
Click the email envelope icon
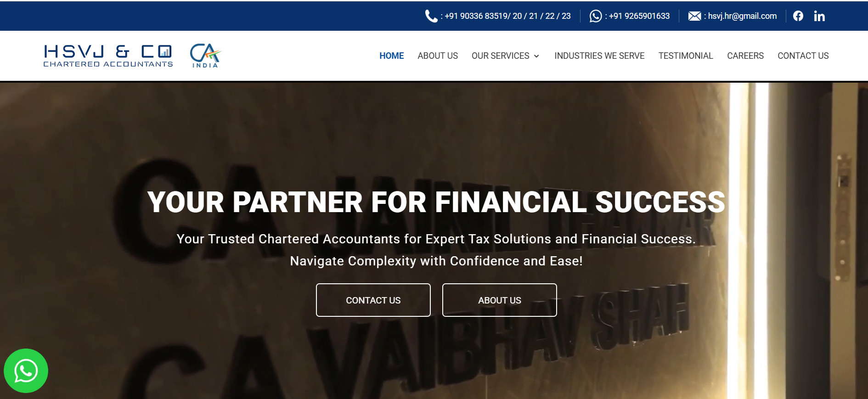694,16
